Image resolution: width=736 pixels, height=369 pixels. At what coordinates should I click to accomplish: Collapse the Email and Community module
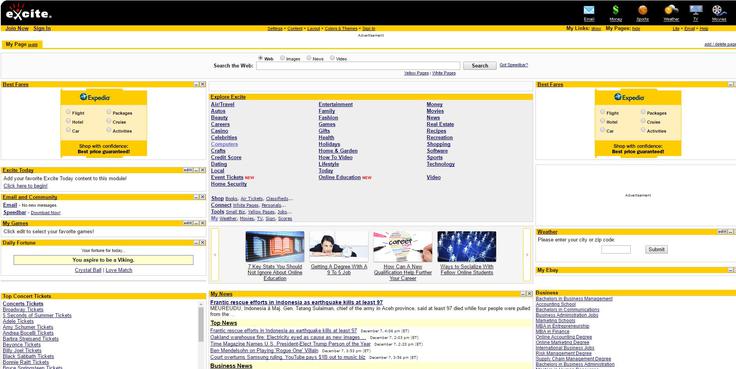point(196,197)
